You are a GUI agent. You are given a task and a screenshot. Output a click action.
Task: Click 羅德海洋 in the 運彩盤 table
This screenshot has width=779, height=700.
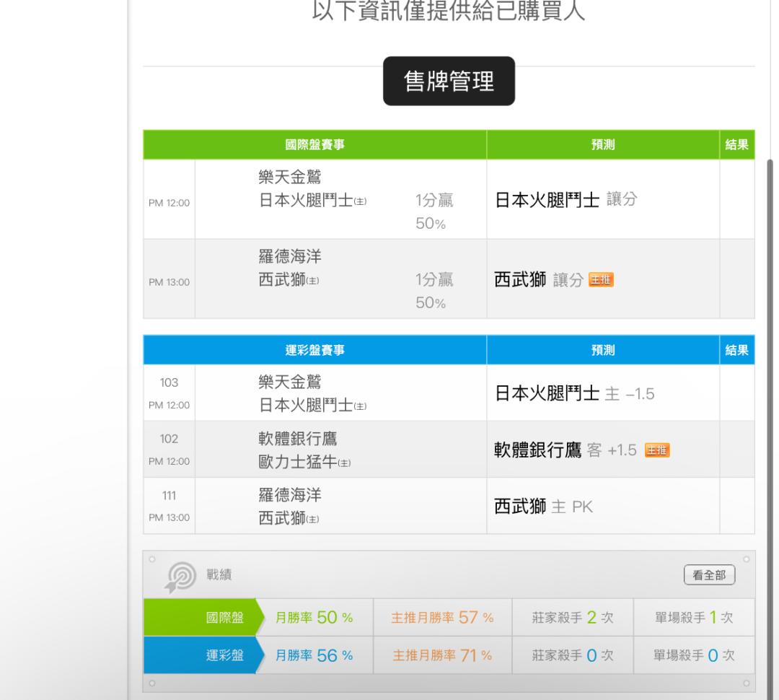290,495
